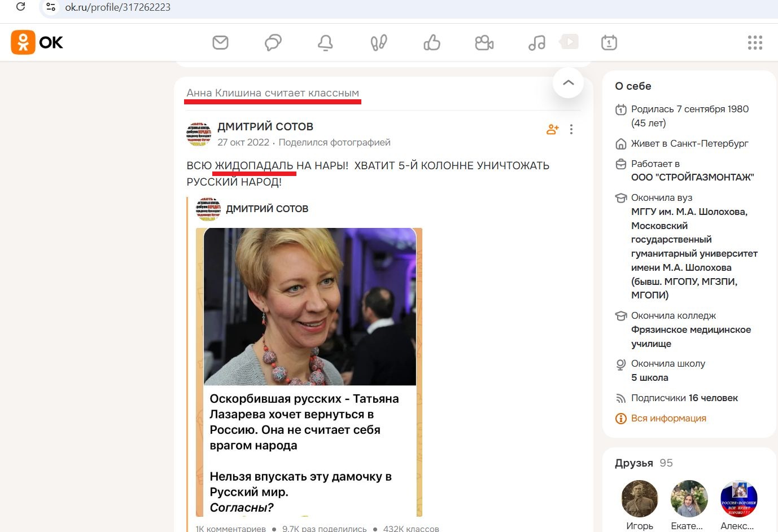Expand profile details via Вся информация
This screenshot has width=778, height=532.
(x=668, y=418)
